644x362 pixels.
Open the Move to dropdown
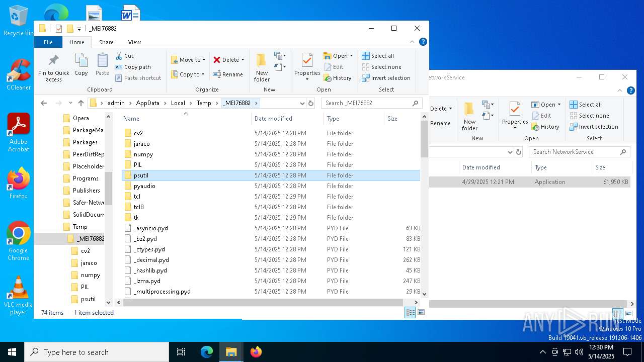(188, 59)
